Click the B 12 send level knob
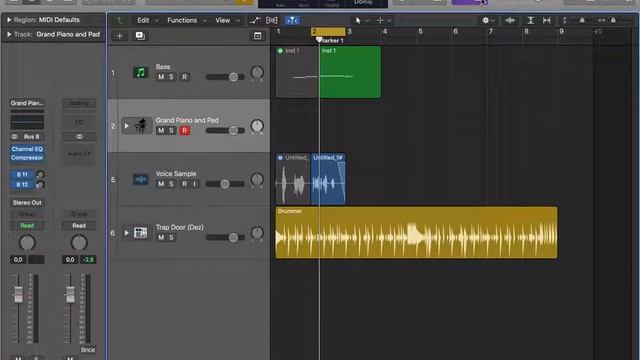Viewport: 640px width, 360px height. tap(40, 184)
